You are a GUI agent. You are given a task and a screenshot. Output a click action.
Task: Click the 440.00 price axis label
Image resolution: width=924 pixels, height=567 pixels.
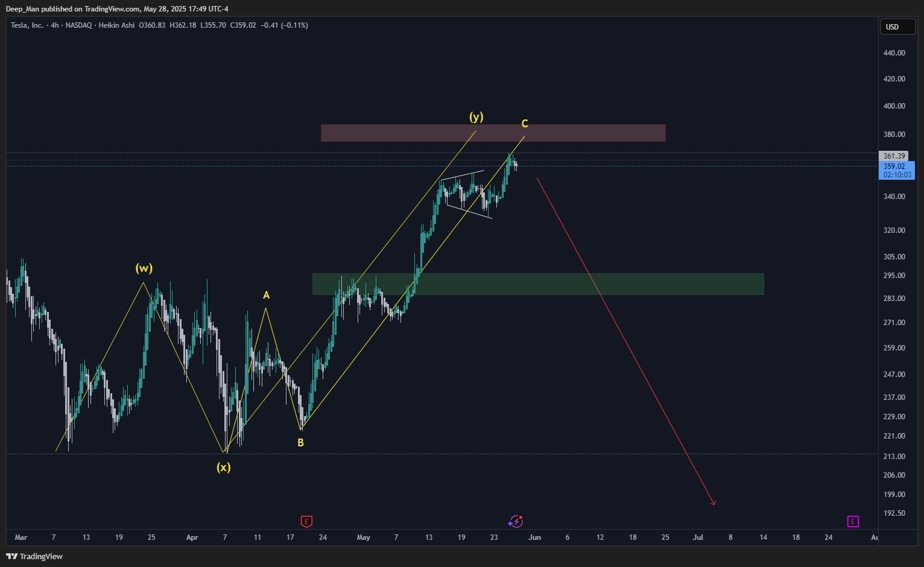pyautogui.click(x=894, y=53)
